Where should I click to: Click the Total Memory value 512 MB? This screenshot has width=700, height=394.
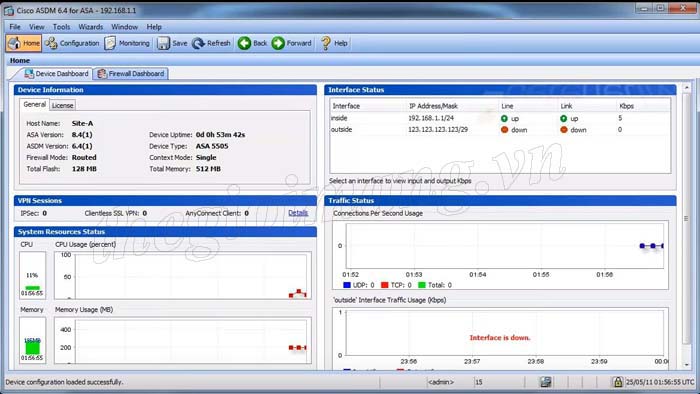point(208,169)
